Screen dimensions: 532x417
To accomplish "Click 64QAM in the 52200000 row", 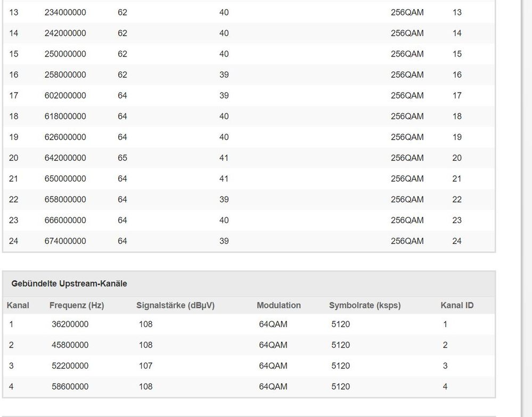I will click(273, 365).
